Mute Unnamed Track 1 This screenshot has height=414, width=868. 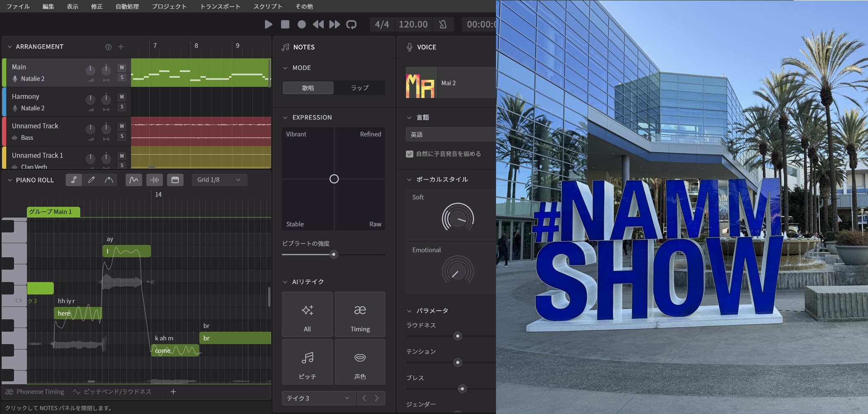122,156
